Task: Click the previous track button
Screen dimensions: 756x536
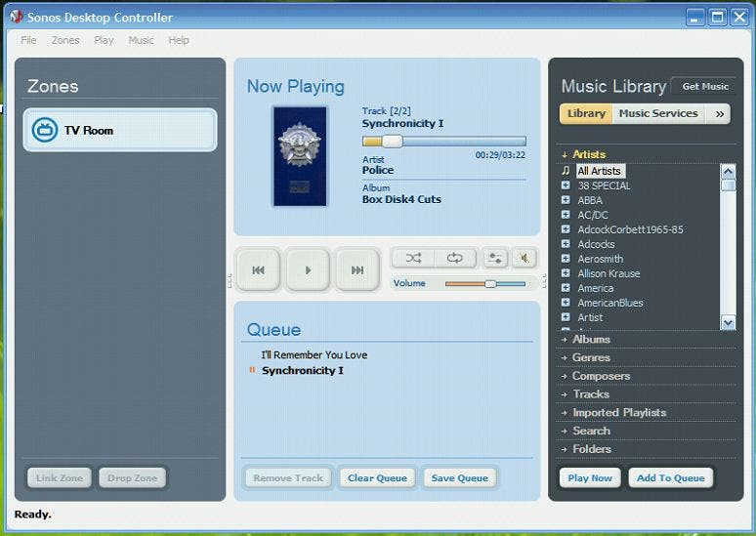Action: [x=259, y=269]
